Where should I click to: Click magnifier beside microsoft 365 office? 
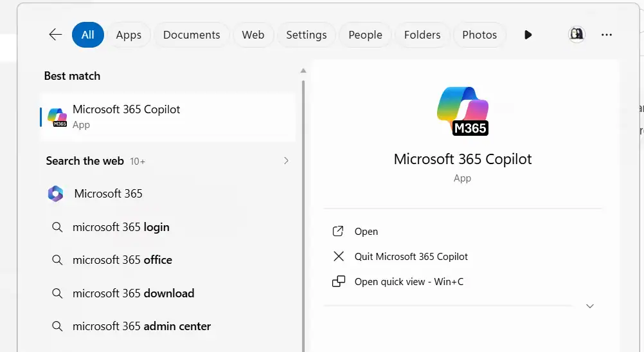(57, 260)
